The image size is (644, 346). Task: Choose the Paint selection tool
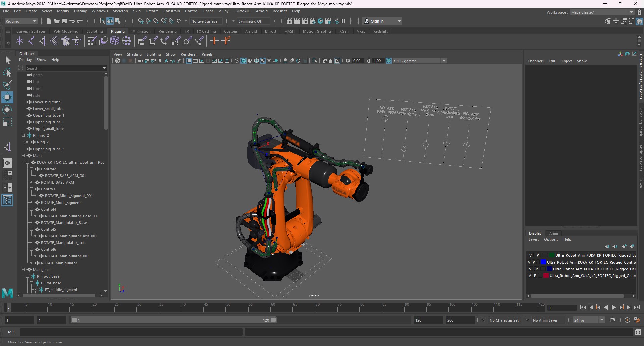7,85
